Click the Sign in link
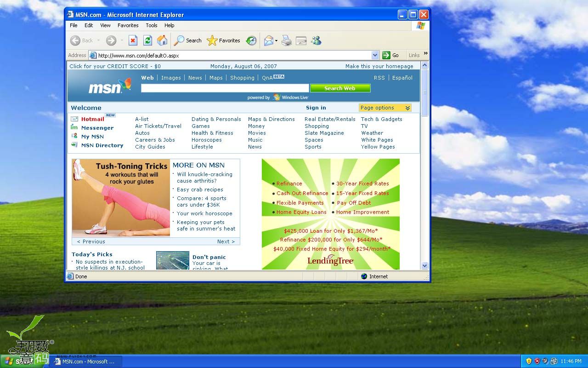 click(x=316, y=108)
